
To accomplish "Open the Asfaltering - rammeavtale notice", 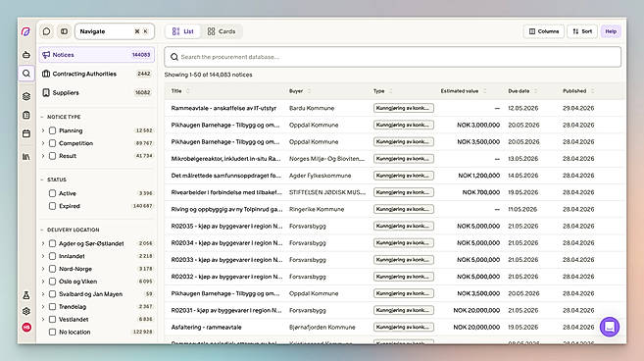I will [x=206, y=328].
